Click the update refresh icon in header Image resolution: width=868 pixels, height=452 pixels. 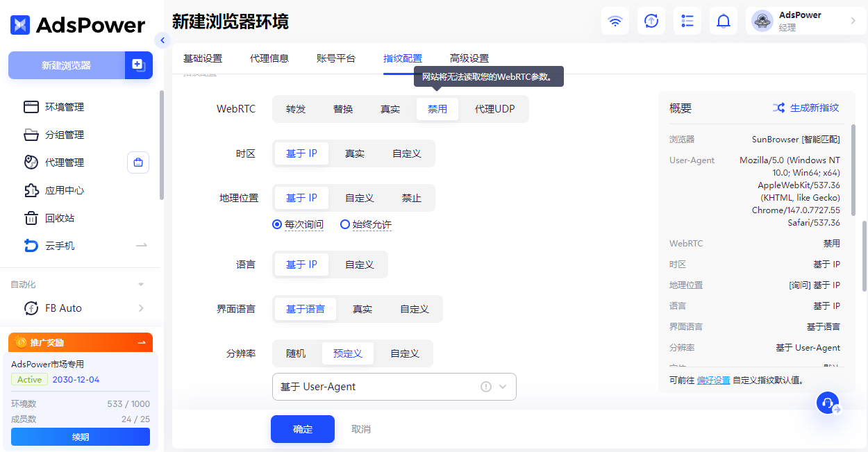[x=651, y=21]
